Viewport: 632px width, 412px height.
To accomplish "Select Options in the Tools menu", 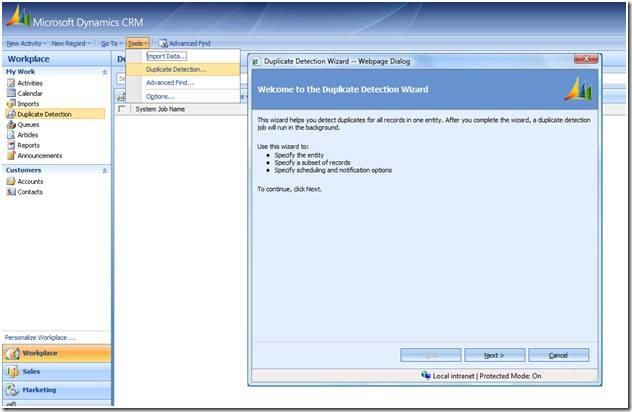I will tap(160, 96).
